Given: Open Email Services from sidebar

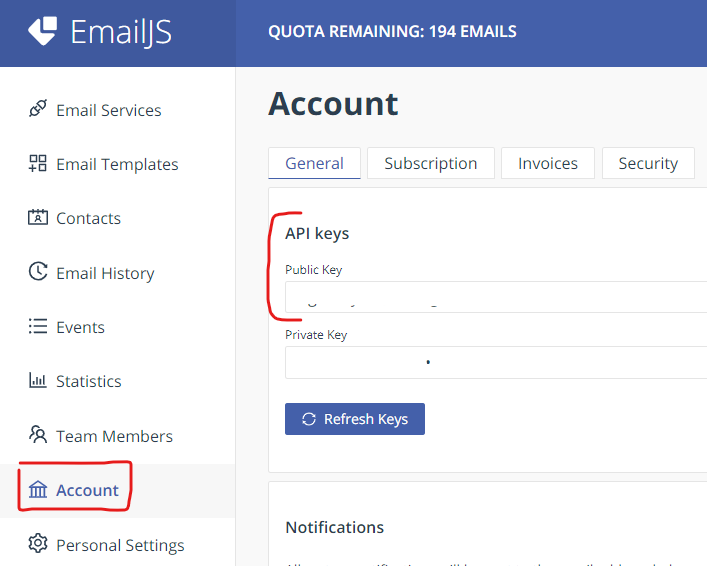Looking at the screenshot, I should (109, 110).
